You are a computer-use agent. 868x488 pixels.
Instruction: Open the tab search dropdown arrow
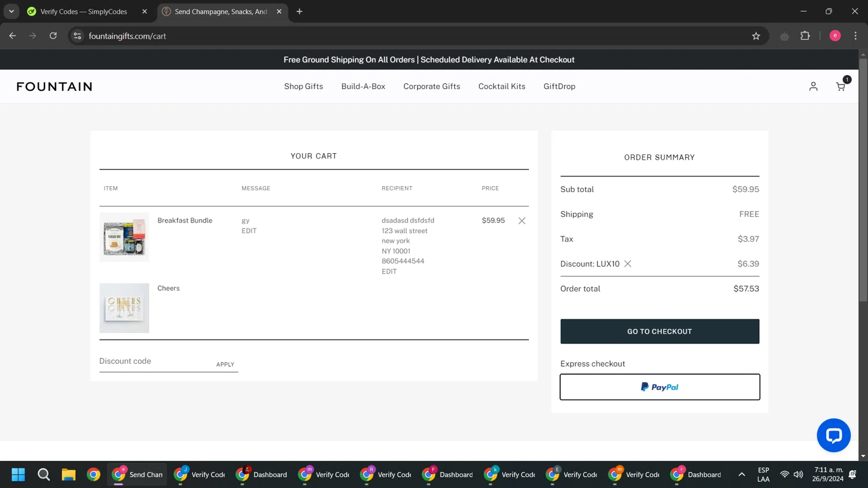point(11,12)
